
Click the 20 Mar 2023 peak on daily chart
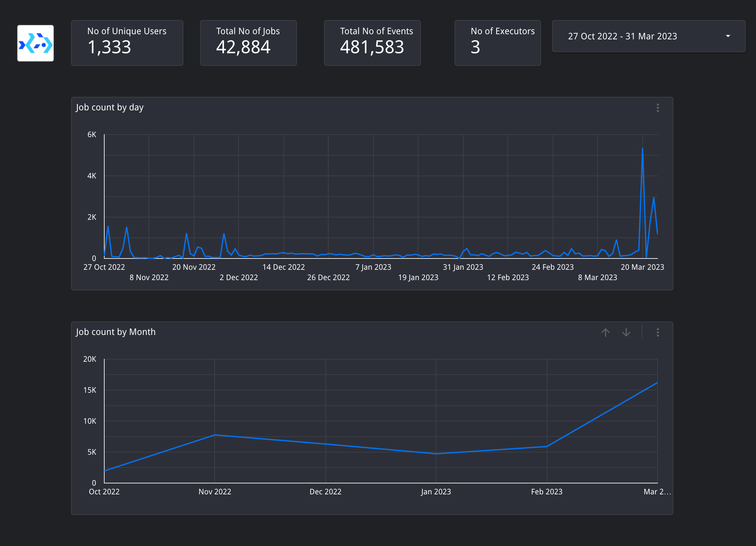coord(642,149)
